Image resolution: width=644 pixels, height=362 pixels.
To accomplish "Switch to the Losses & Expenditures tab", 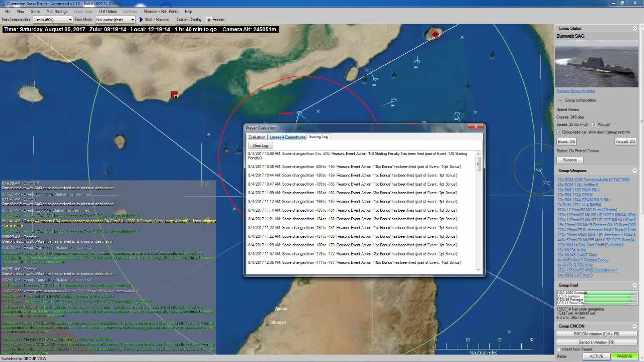I will 287,137.
